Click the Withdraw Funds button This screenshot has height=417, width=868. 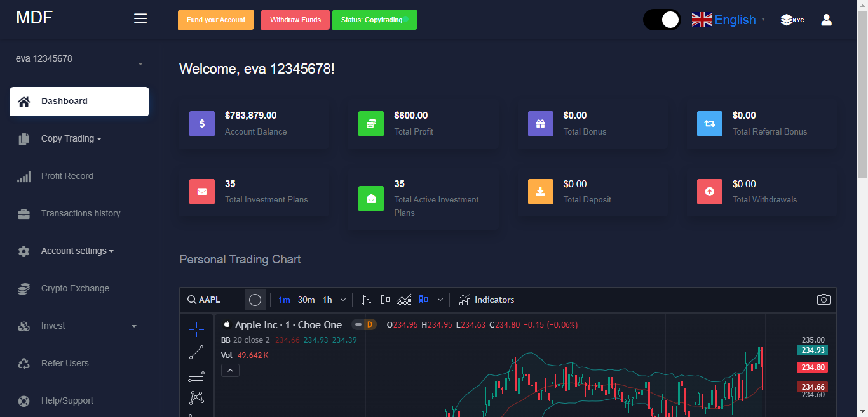(295, 20)
